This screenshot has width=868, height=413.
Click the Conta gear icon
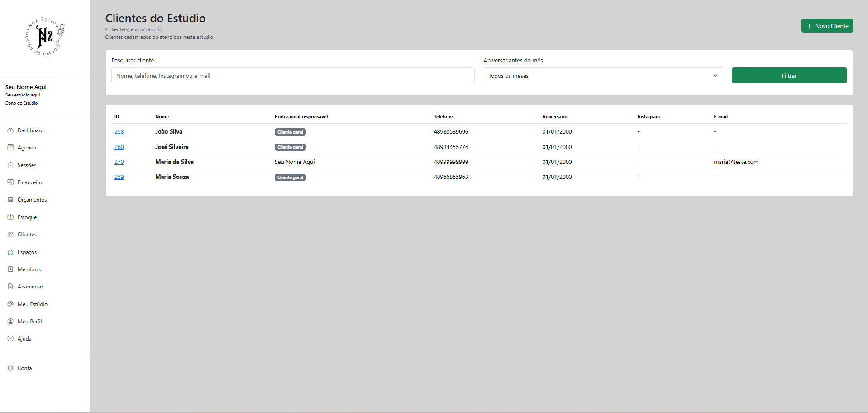10,368
